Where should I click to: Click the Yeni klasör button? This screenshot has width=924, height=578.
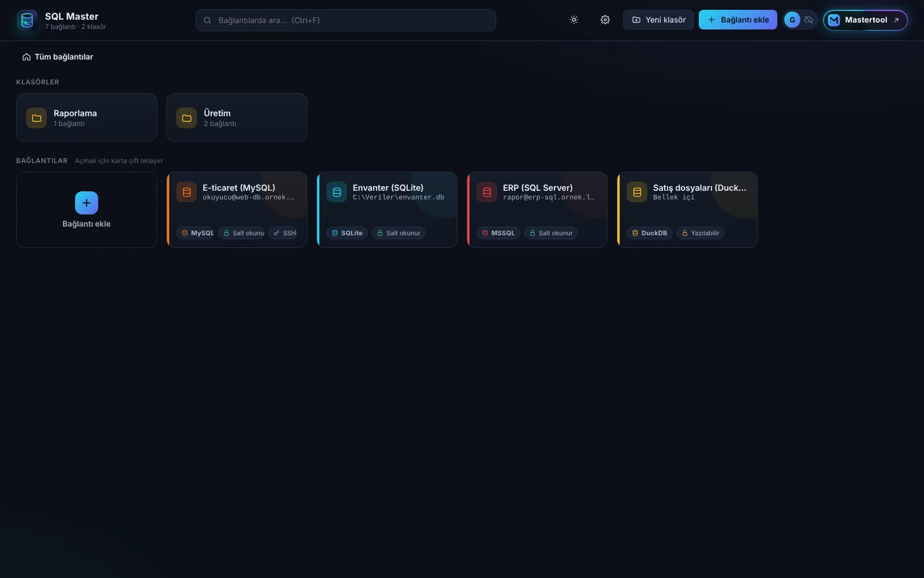(658, 20)
